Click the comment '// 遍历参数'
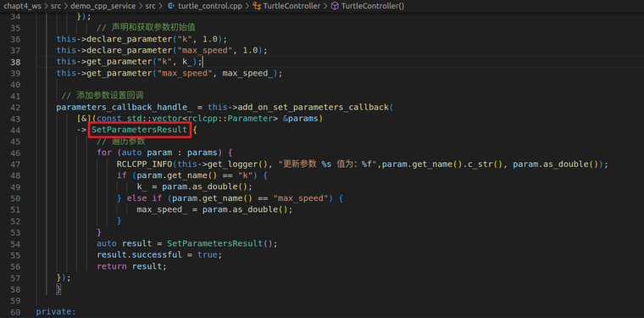 click(120, 142)
